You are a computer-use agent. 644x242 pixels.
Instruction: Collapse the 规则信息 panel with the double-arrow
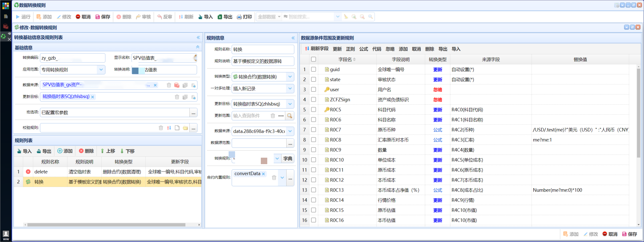(x=293, y=38)
